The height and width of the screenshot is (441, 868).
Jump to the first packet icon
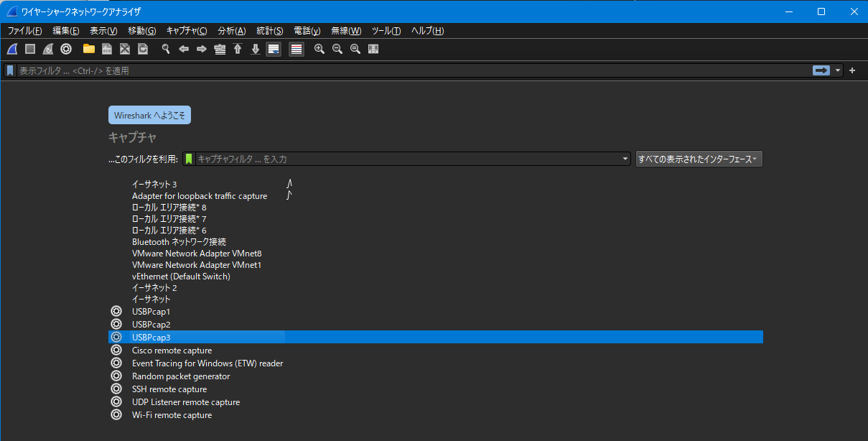pos(238,49)
